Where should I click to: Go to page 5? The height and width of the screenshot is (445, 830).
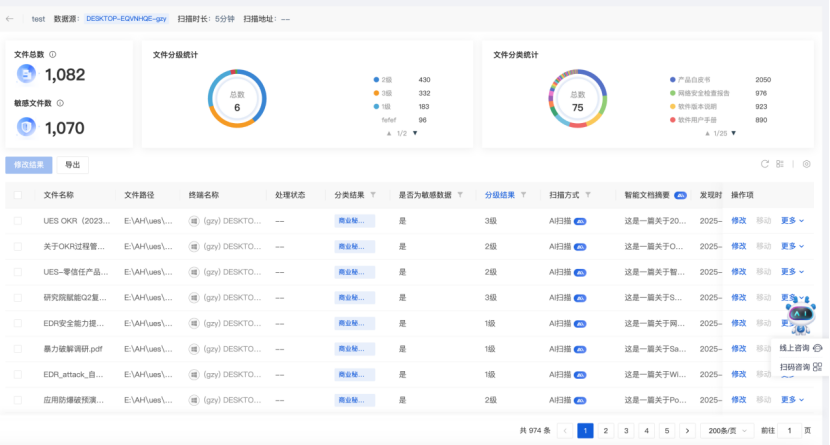click(x=667, y=431)
